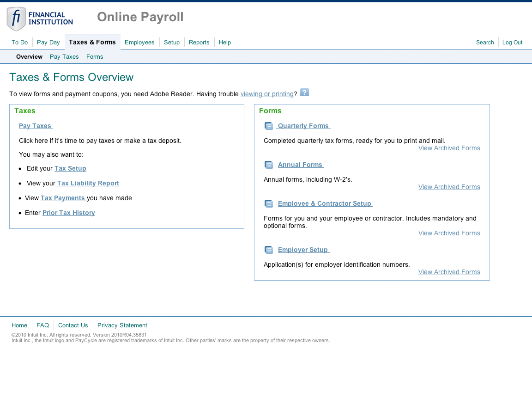Select the Employees navigation item
This screenshot has width=532, height=399.
[139, 42]
